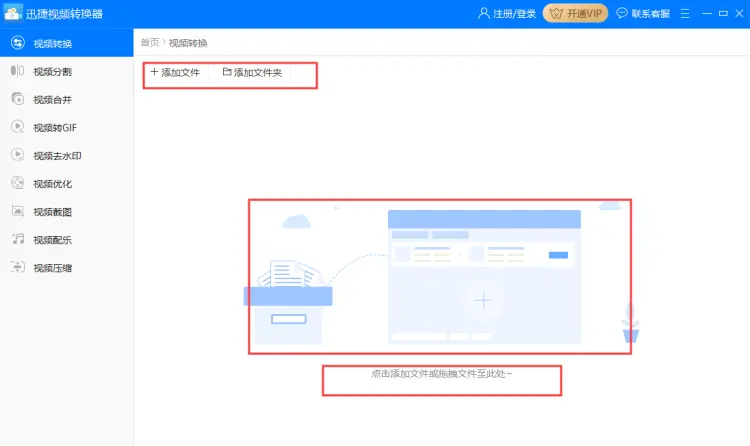The width and height of the screenshot is (750, 446).
Task: Click the 视频截图 screenshot icon
Action: pyautogui.click(x=18, y=211)
